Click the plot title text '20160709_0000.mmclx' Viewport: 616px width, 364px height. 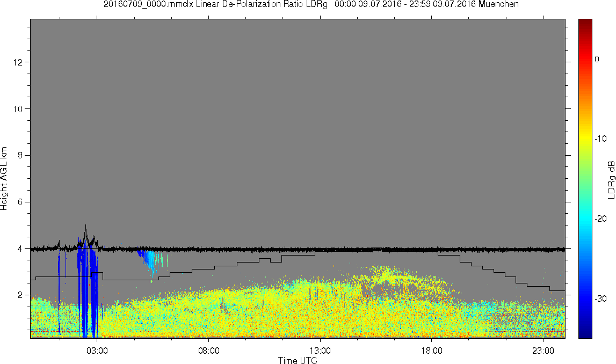pos(148,4)
